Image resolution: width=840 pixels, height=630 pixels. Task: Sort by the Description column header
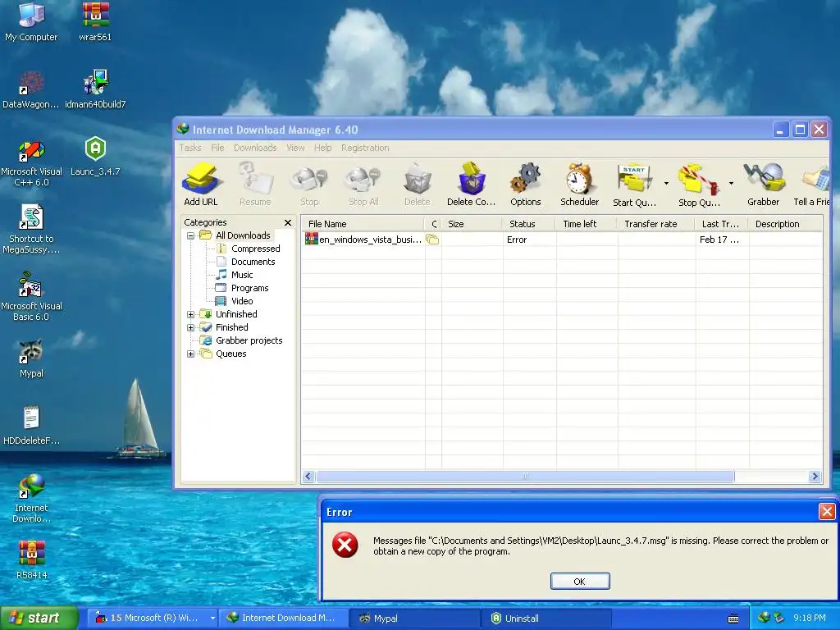(x=785, y=224)
